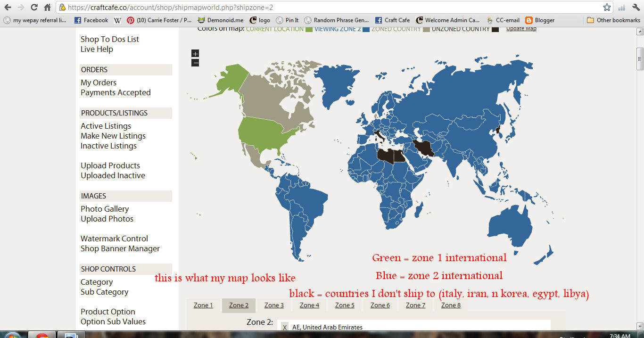This screenshot has height=338, width=644.
Task: Open the Welcome Admin Ca bookmark
Action: coord(447,20)
